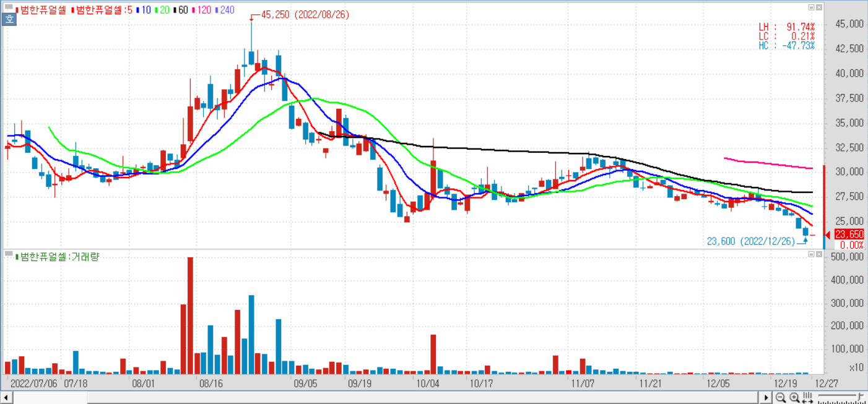868x404 pixels.
Task: Click the 11/07 date axis label
Action: coord(583,384)
